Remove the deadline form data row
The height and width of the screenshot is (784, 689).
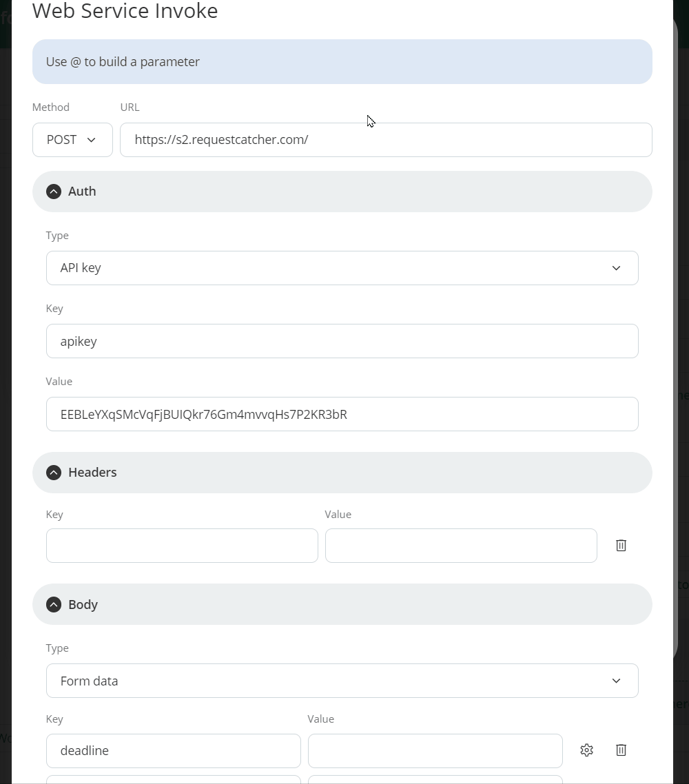[x=621, y=750]
